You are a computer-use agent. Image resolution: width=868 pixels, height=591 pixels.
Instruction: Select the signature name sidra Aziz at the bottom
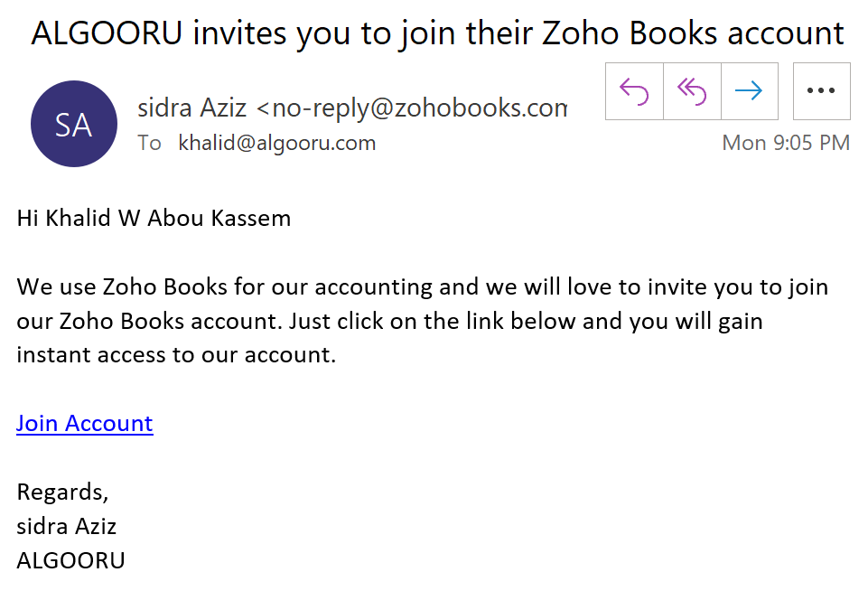pos(67,526)
